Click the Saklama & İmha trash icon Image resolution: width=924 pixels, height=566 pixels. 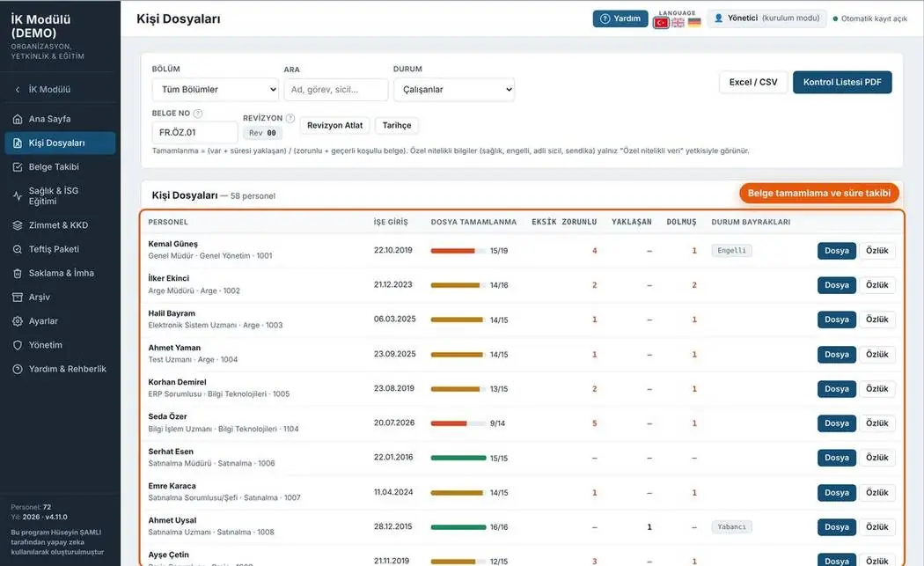point(18,274)
